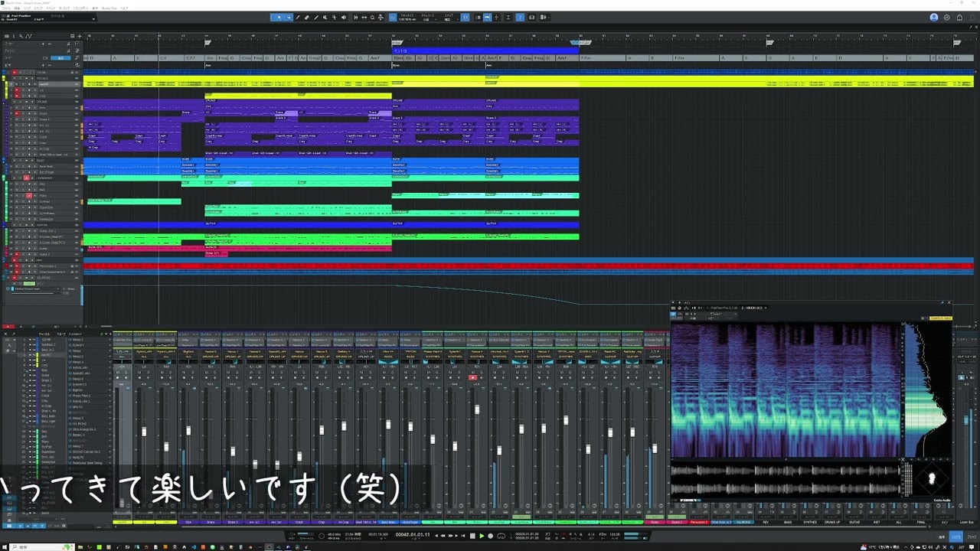Unmute the Snare track
The width and height of the screenshot is (980, 551).
coord(17,113)
